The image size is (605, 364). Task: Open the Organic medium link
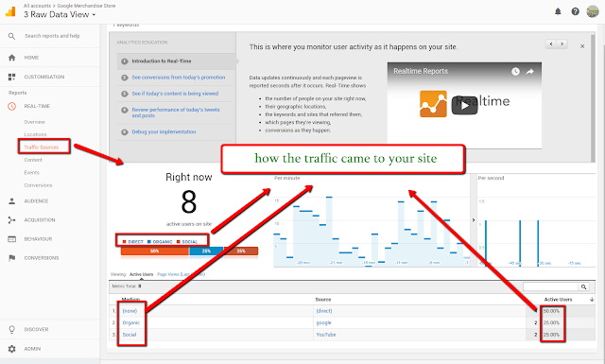point(131,322)
